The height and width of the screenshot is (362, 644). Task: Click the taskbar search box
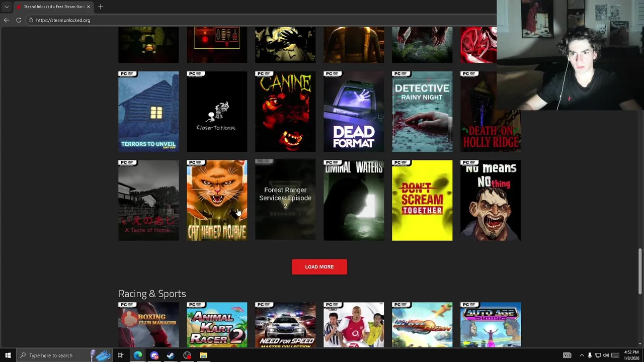(x=64, y=355)
